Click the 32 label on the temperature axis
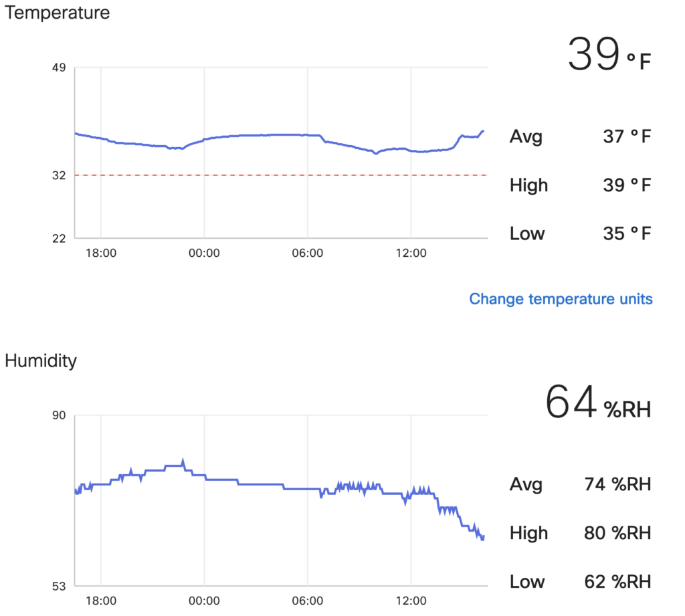685x616 pixels. click(57, 175)
